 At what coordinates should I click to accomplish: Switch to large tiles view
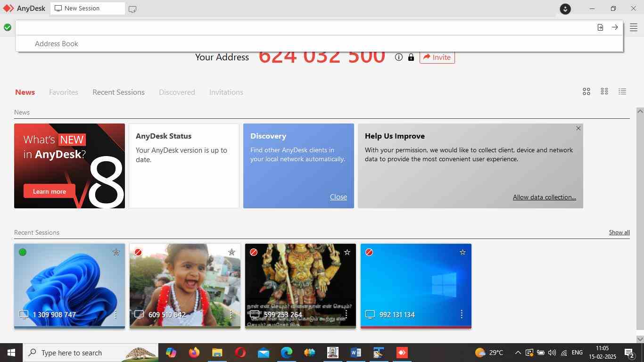(x=586, y=91)
